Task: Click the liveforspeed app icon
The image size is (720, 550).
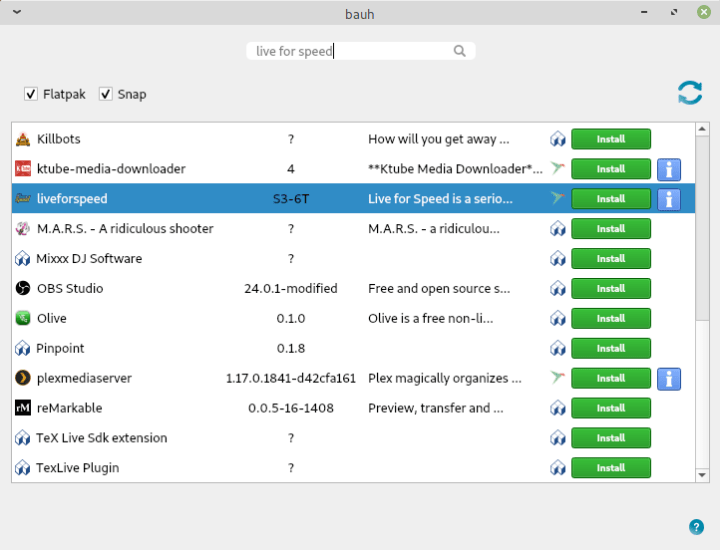Action: (x=22, y=199)
